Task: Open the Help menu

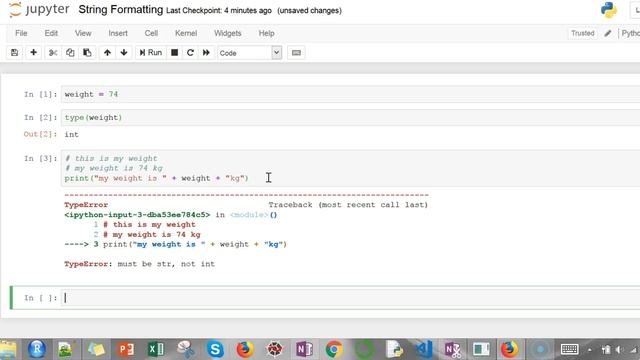Action: 266,33
